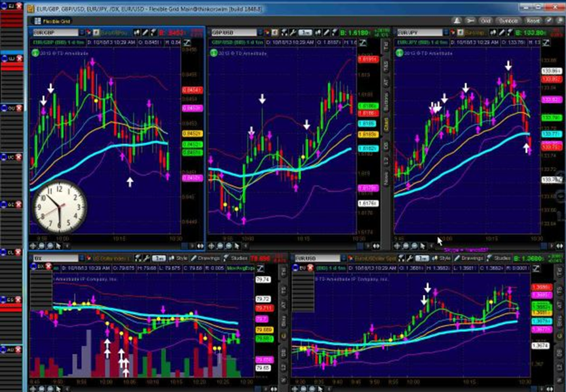This screenshot has height=392, width=566.
Task: Expand the EUR/GBP symbol dropdown arrow
Action: coord(82,33)
